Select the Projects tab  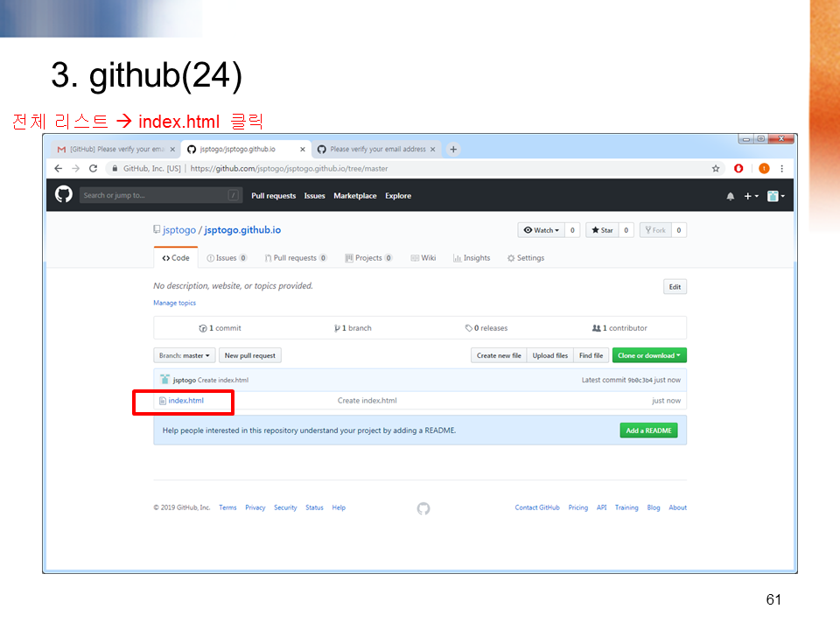point(368,257)
